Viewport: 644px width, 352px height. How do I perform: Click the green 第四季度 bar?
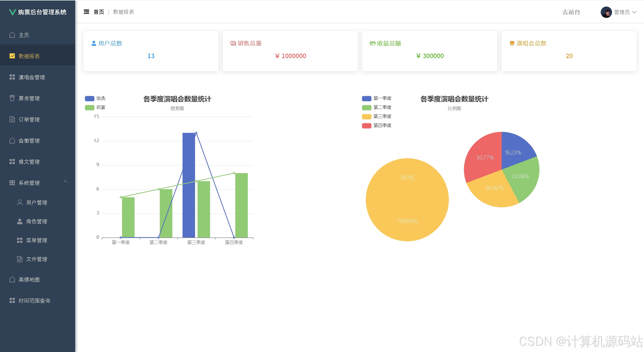pyautogui.click(x=242, y=205)
